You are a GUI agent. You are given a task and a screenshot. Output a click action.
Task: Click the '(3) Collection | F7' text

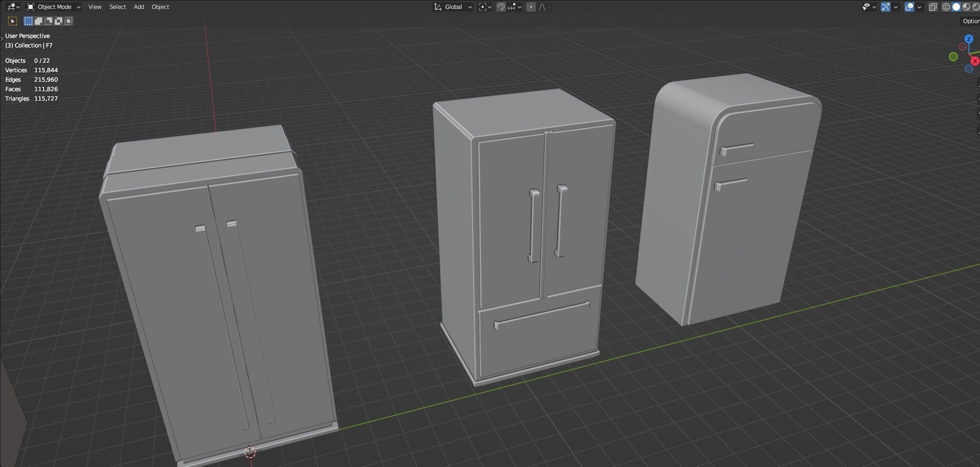point(29,45)
